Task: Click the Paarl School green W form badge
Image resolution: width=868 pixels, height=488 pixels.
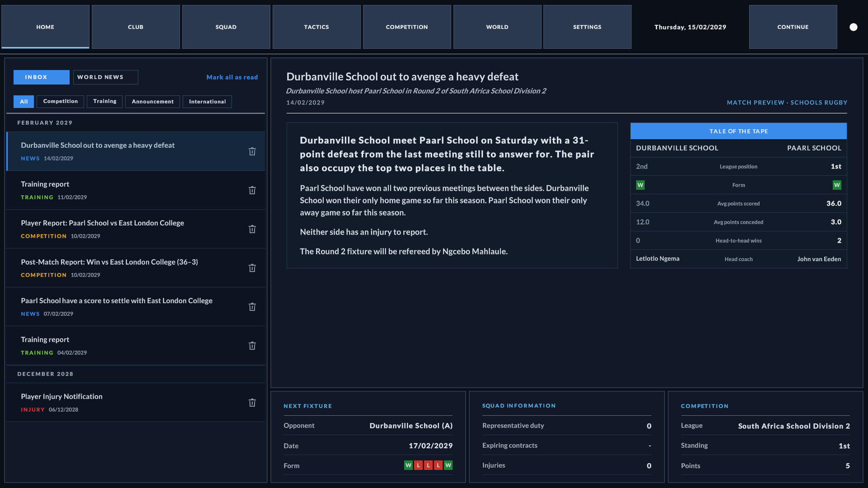Action: 837,185
